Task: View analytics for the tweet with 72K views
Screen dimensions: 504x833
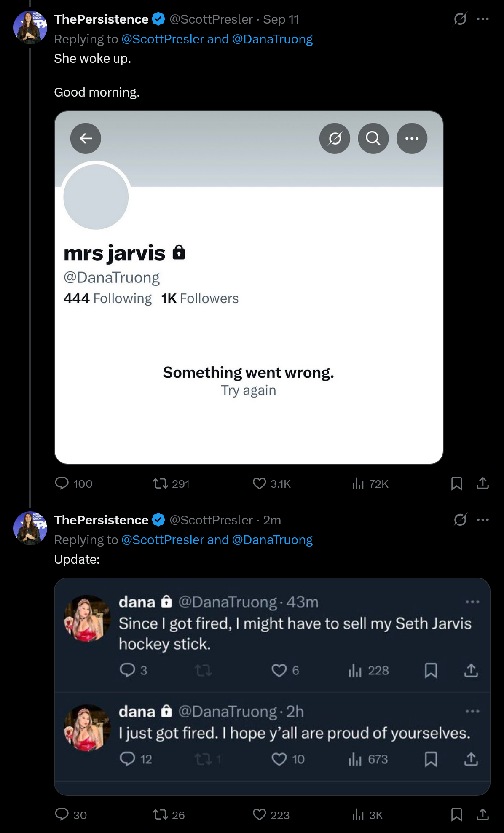Action: pos(358,483)
